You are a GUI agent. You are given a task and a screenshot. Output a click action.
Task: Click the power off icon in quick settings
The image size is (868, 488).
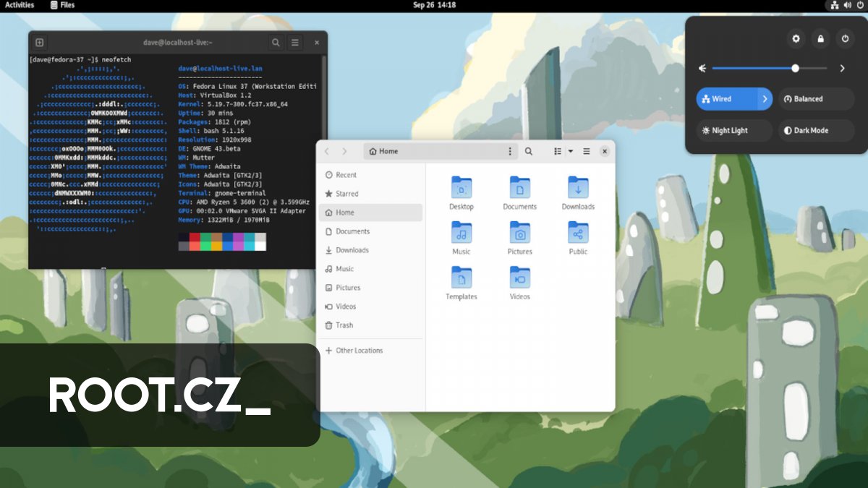[x=845, y=38]
